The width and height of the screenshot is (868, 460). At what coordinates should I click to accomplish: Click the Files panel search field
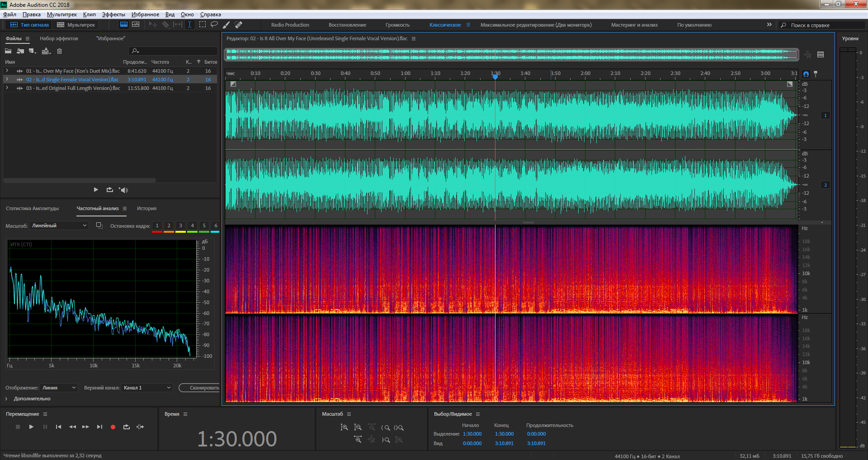click(x=173, y=51)
